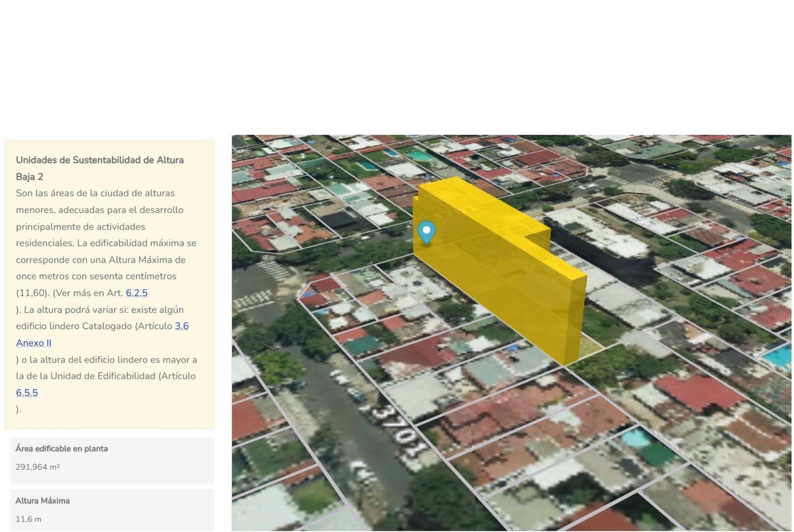This screenshot has width=794, height=532.
Task: Click the zebra crosswalk on the map
Action: [256, 298]
